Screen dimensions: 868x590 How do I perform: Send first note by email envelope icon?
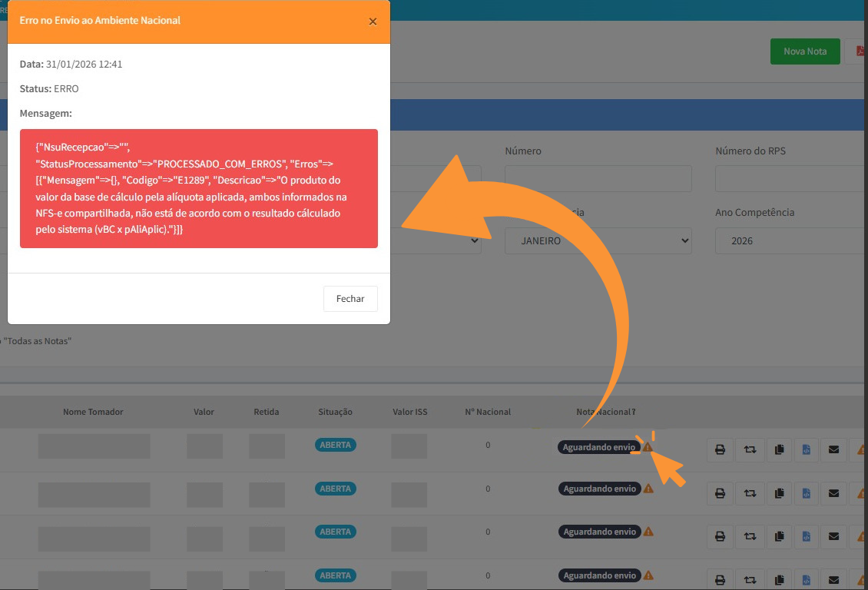[x=833, y=449]
